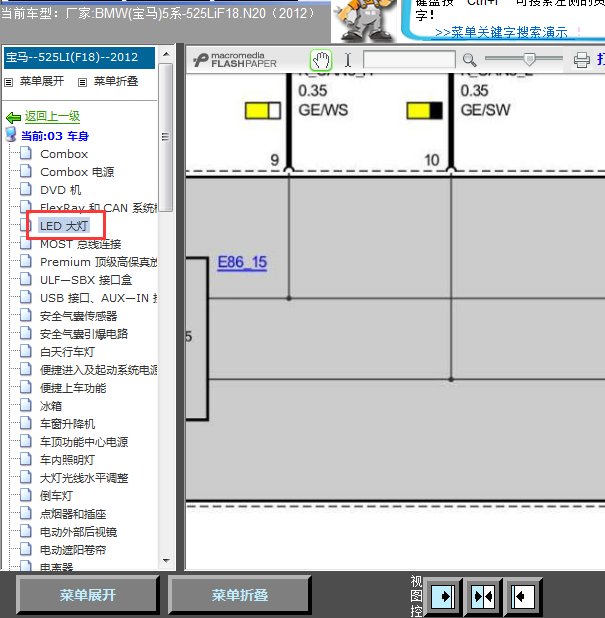This screenshot has height=618, width=605.
Task: Click the bottom 菜单折叠 button
Action: 240,595
